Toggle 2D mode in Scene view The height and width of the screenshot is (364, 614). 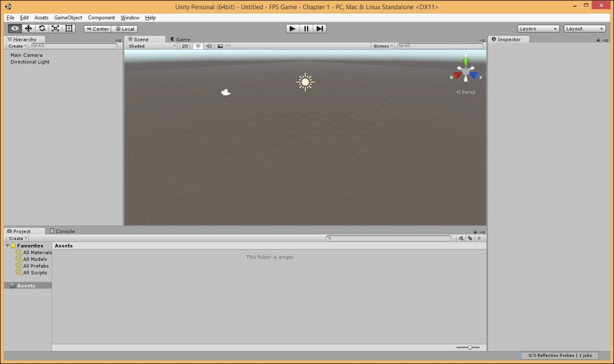(185, 45)
